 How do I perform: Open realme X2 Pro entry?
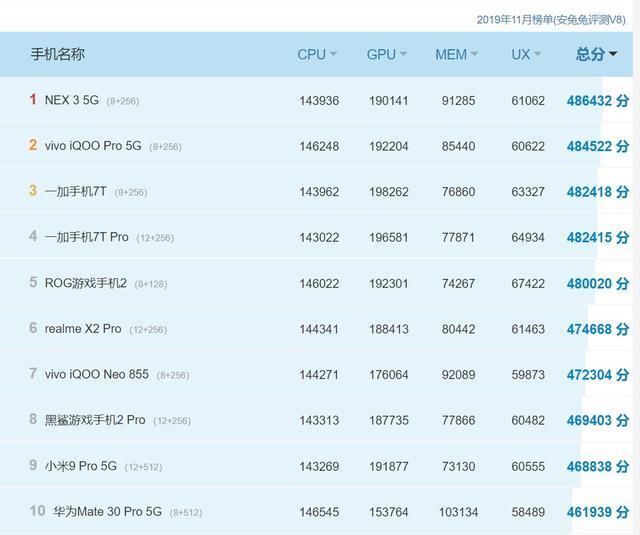coord(83,329)
